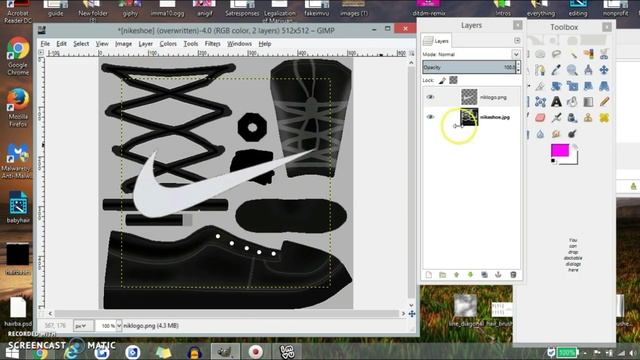
Task: Open the Select menu
Action: pos(81,44)
